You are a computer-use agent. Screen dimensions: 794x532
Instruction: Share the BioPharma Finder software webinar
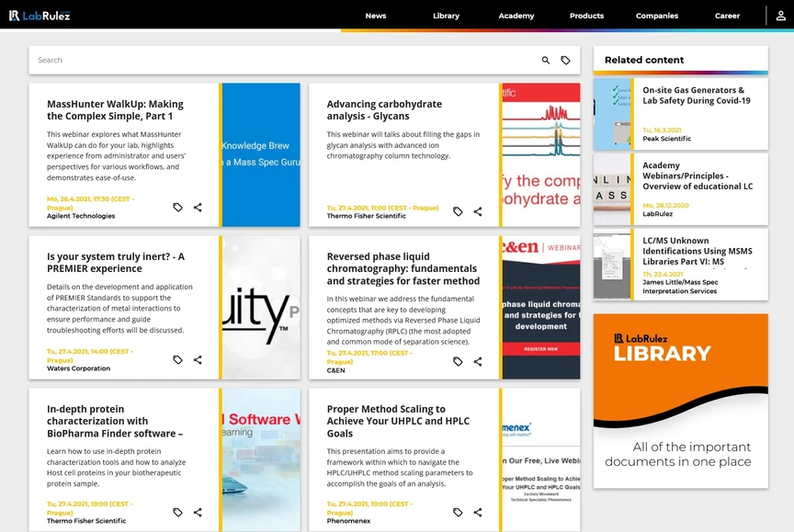[x=198, y=513]
